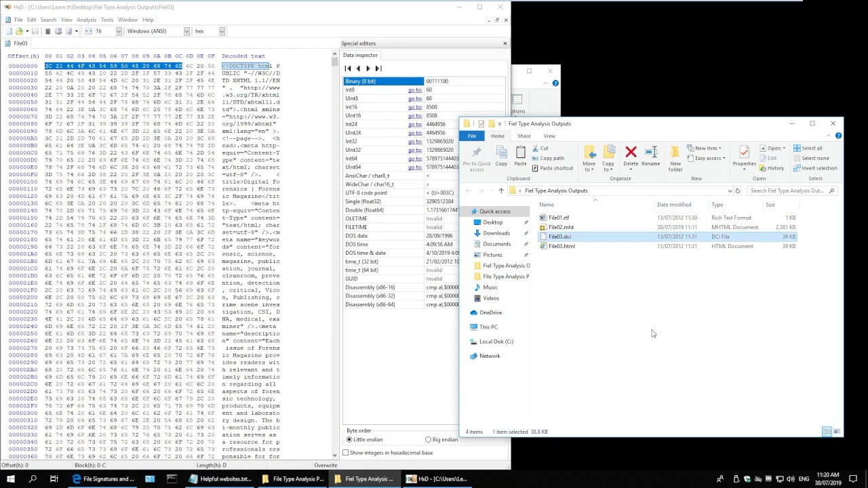This screenshot has width=868, height=488.
Task: Select the File03 document tab in HxD
Action: coord(17,43)
